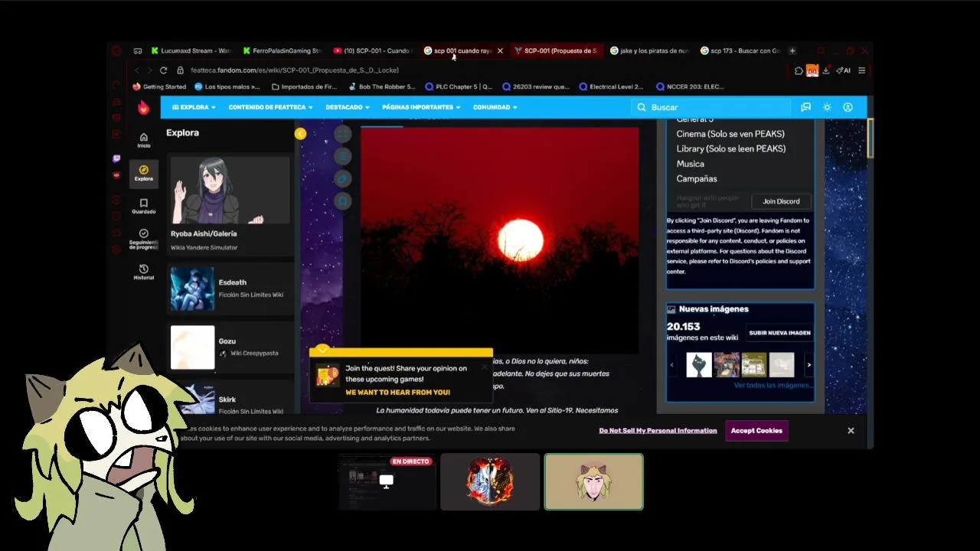The height and width of the screenshot is (551, 980).
Task: Open Seguimiento de progreso checkmark icon
Action: 144,239
